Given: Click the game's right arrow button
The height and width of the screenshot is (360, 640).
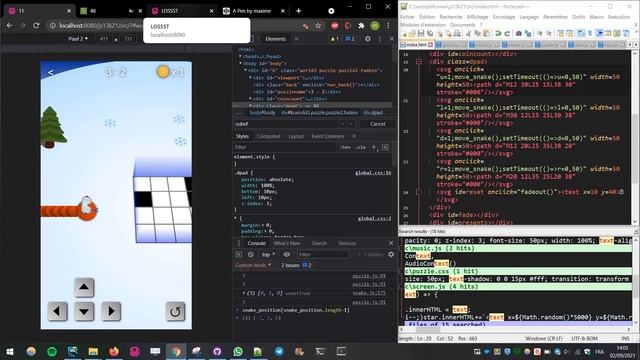Looking at the screenshot, I should pyautogui.click(x=111, y=311).
